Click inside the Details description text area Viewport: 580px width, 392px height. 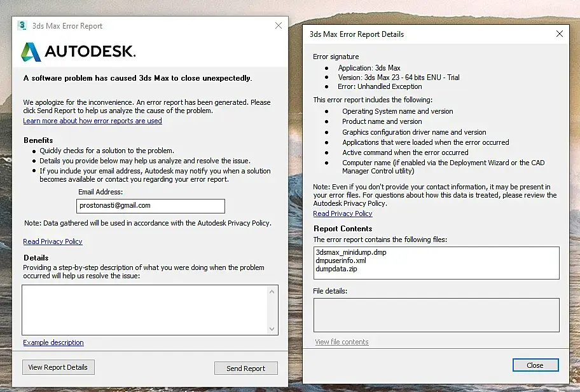145,310
